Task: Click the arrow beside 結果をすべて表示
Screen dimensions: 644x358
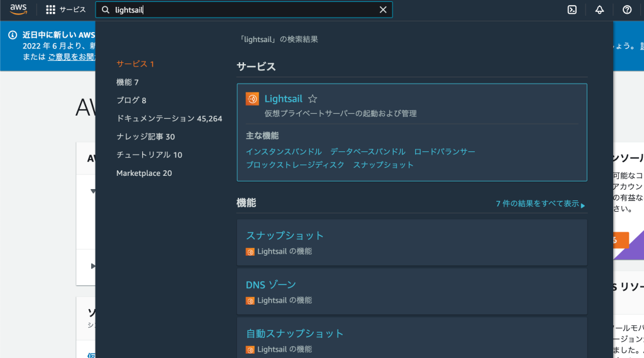Action: (x=583, y=205)
